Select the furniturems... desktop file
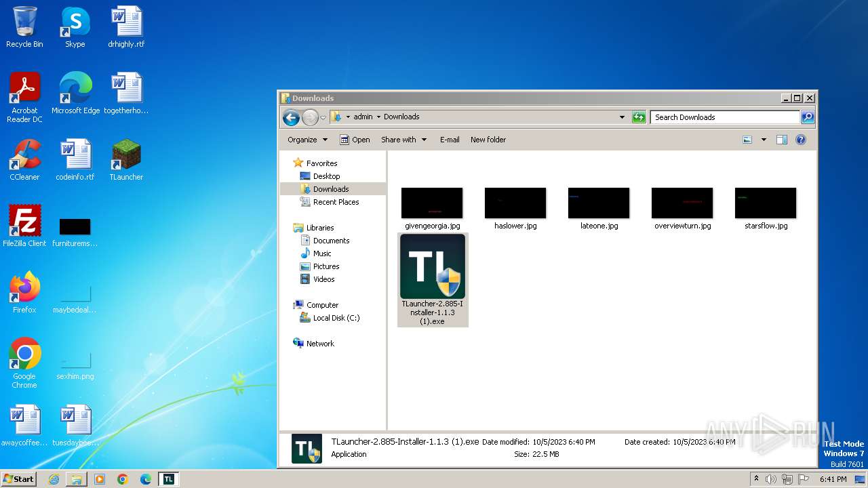This screenshot has width=868, height=488. (x=75, y=230)
